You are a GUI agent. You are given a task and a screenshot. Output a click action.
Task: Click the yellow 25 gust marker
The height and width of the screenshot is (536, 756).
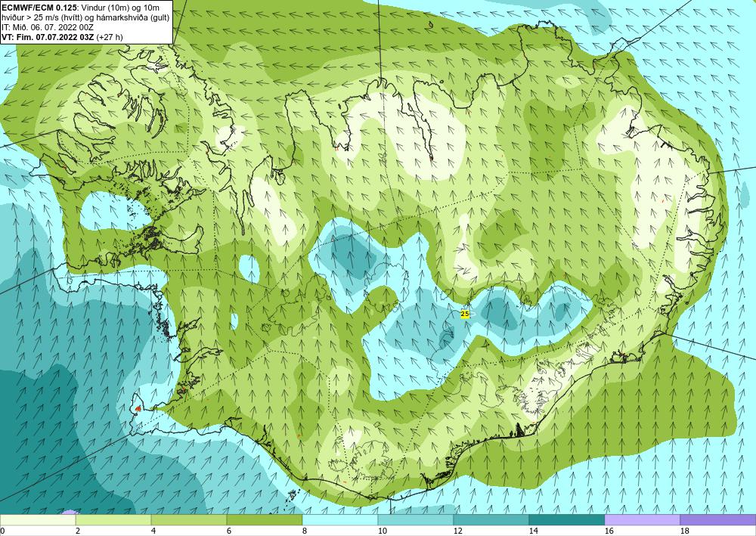coord(465,314)
